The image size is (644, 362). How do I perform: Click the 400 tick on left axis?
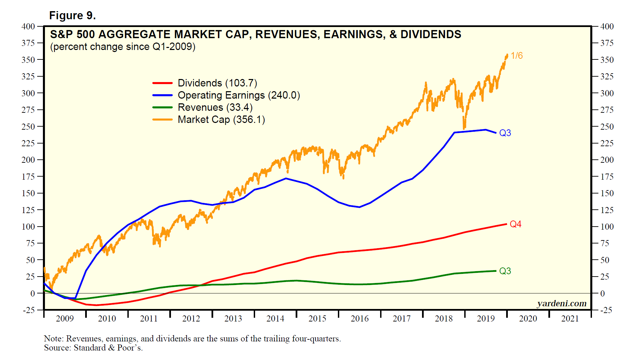coord(28,26)
